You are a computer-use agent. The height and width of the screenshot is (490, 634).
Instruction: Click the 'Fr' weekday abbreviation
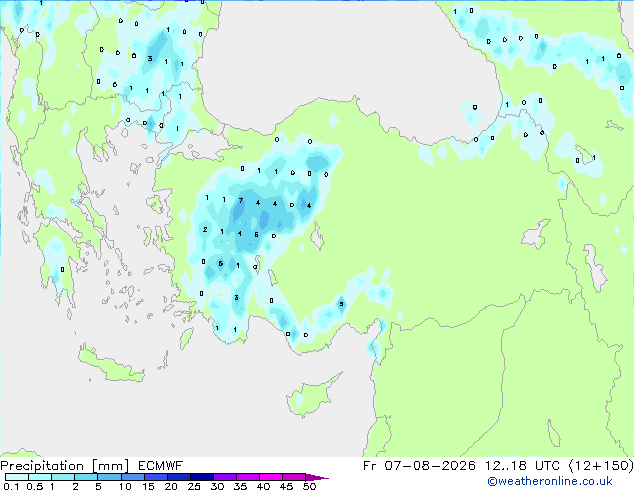[370, 466]
